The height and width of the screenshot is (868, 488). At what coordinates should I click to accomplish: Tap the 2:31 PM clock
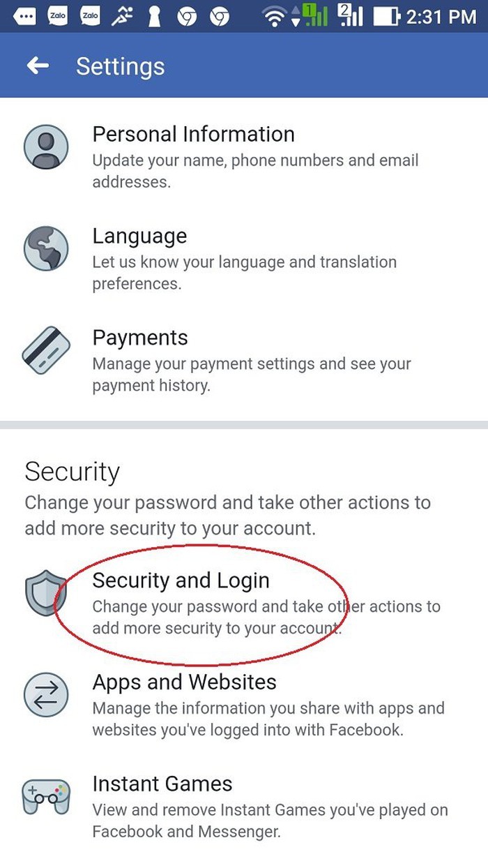tap(441, 15)
